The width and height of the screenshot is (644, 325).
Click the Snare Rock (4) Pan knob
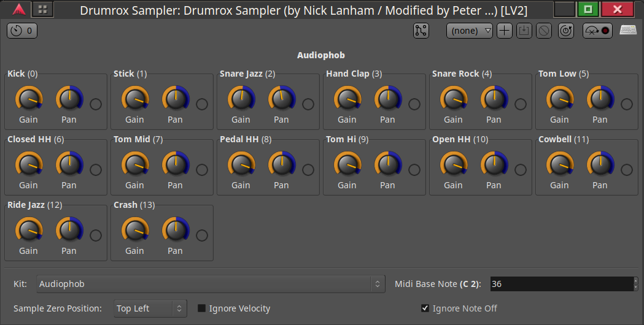pyautogui.click(x=494, y=99)
